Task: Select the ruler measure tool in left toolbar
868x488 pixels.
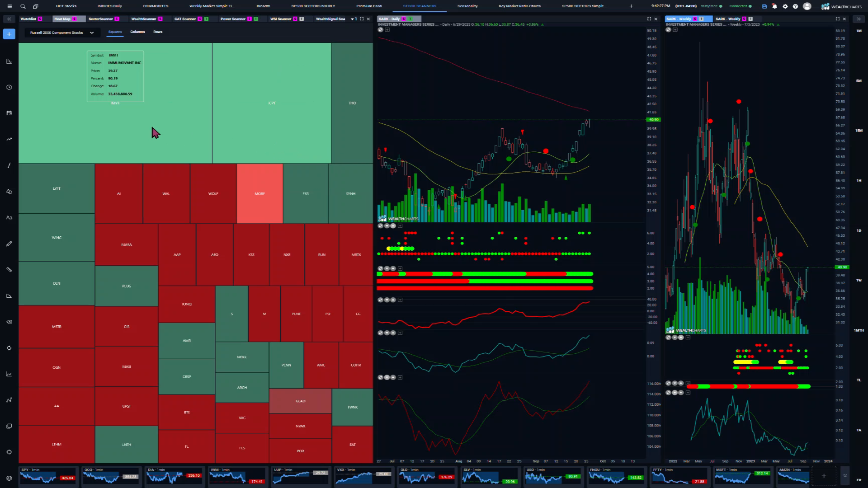Action: (9, 270)
